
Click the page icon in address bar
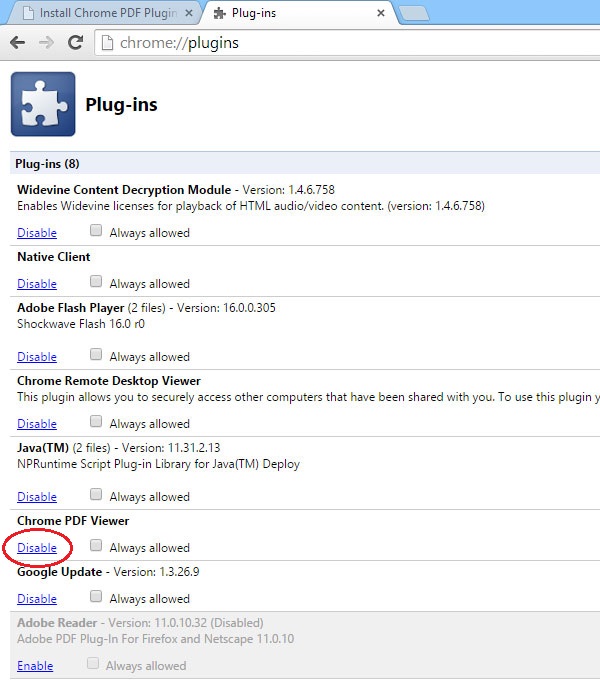108,43
